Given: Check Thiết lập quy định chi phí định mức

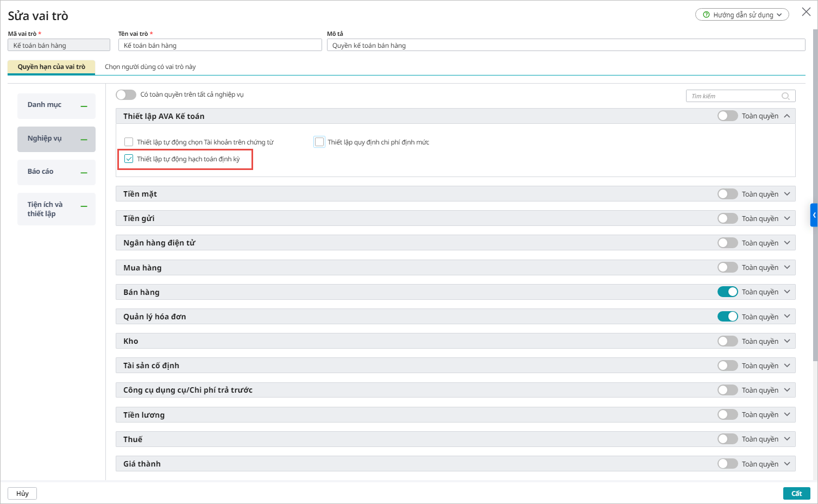Looking at the screenshot, I should coord(319,142).
